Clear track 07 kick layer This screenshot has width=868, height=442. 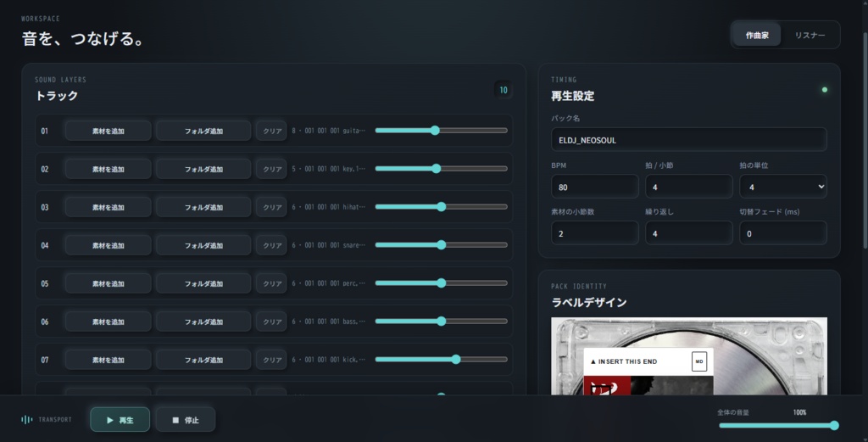(x=271, y=360)
